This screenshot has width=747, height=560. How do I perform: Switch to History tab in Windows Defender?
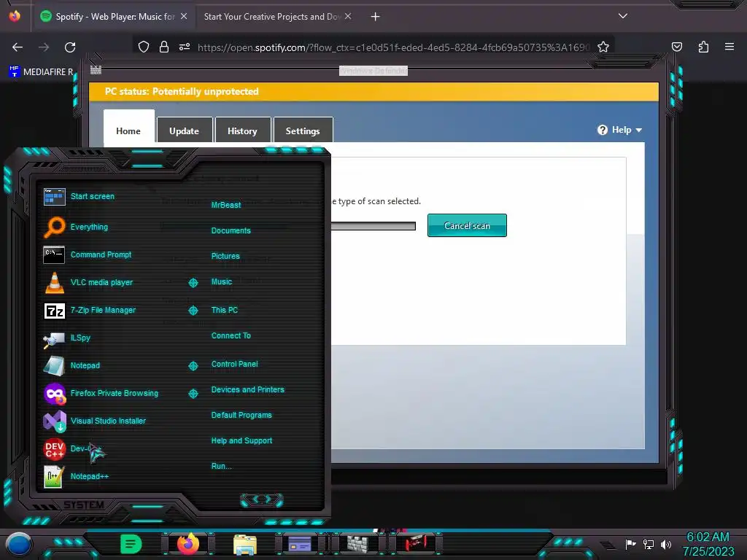tap(242, 131)
